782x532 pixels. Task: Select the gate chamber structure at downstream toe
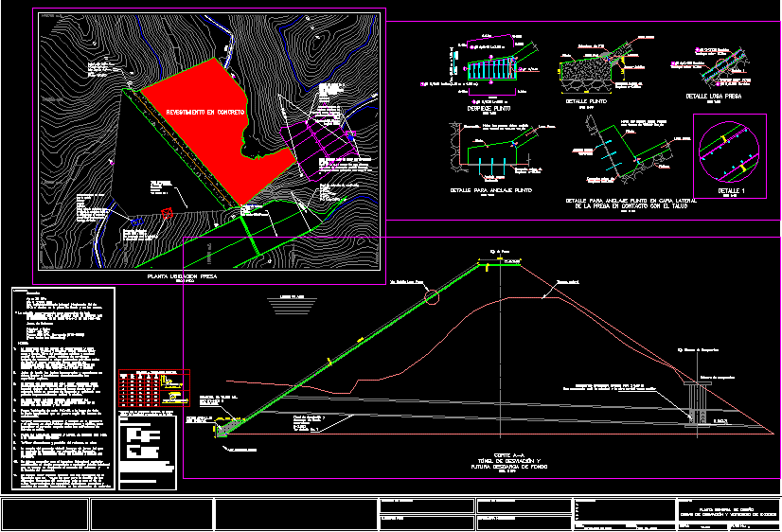click(698, 404)
